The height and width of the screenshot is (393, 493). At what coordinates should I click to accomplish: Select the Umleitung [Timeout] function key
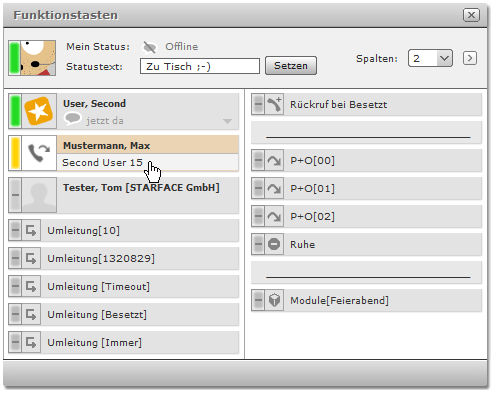click(124, 286)
